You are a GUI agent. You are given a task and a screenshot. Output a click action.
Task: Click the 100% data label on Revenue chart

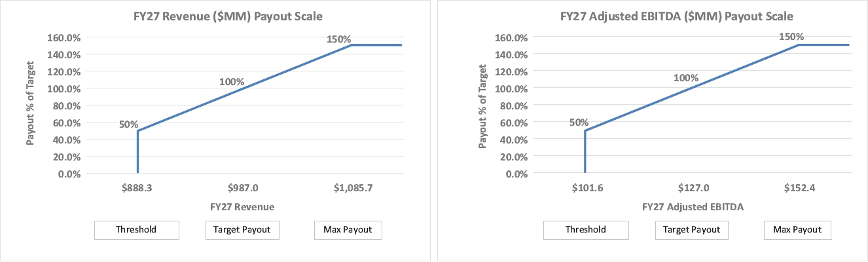pyautogui.click(x=232, y=82)
